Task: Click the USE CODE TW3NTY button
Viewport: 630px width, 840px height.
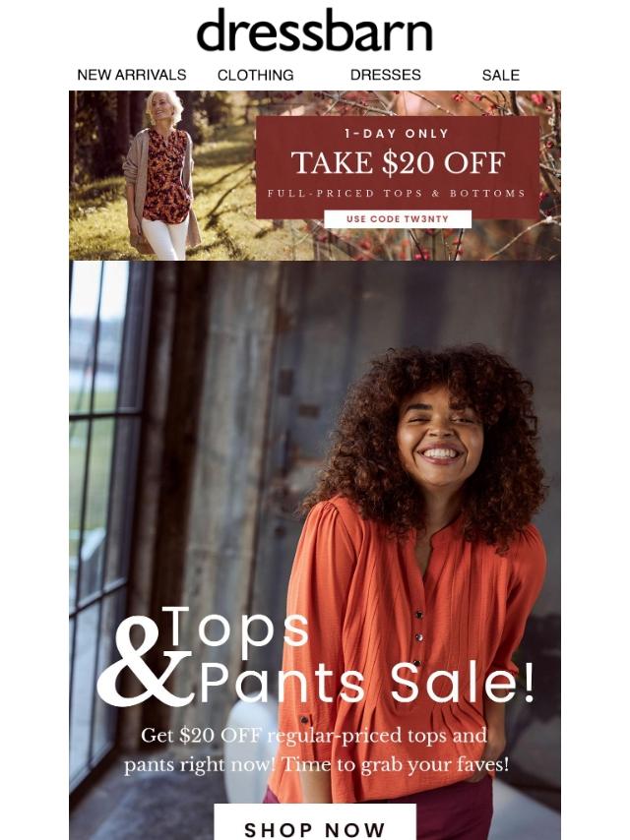Action: 398,219
